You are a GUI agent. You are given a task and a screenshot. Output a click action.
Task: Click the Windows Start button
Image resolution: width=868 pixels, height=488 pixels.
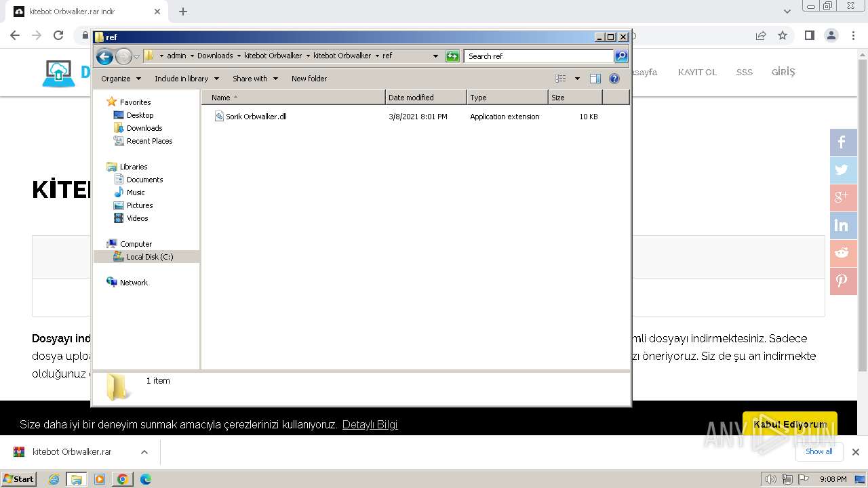click(18, 479)
